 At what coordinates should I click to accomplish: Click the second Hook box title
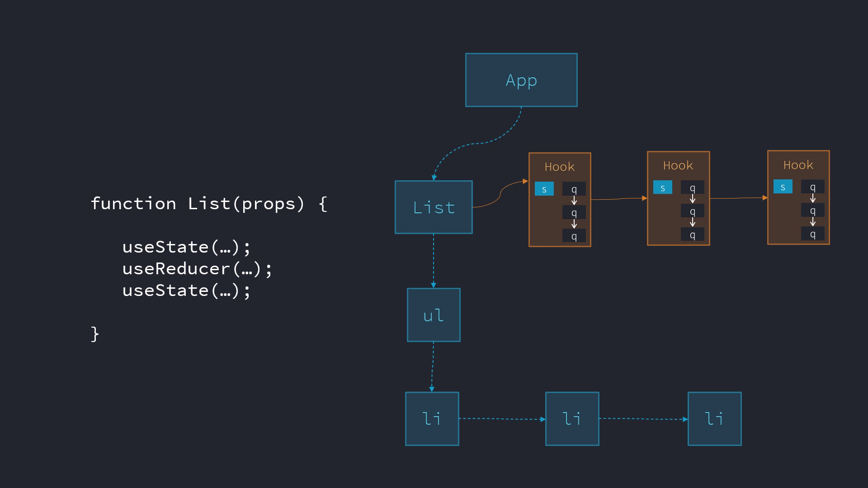[678, 165]
